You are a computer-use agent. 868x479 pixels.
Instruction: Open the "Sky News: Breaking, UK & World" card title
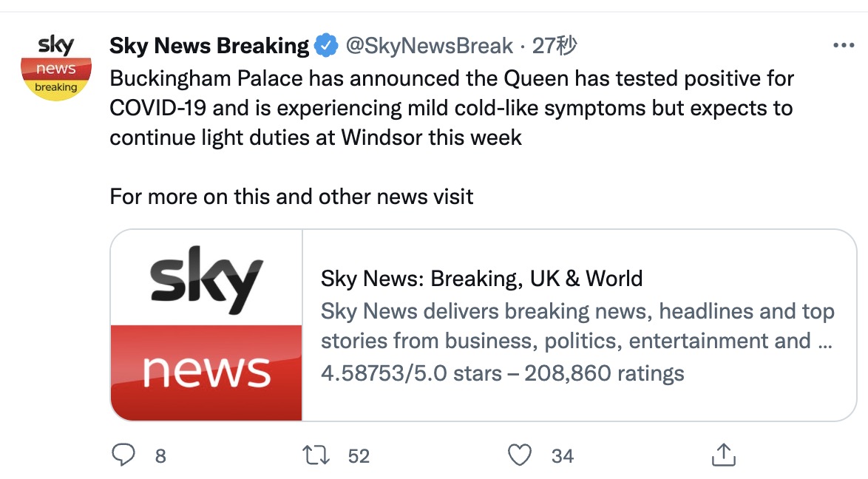point(481,279)
